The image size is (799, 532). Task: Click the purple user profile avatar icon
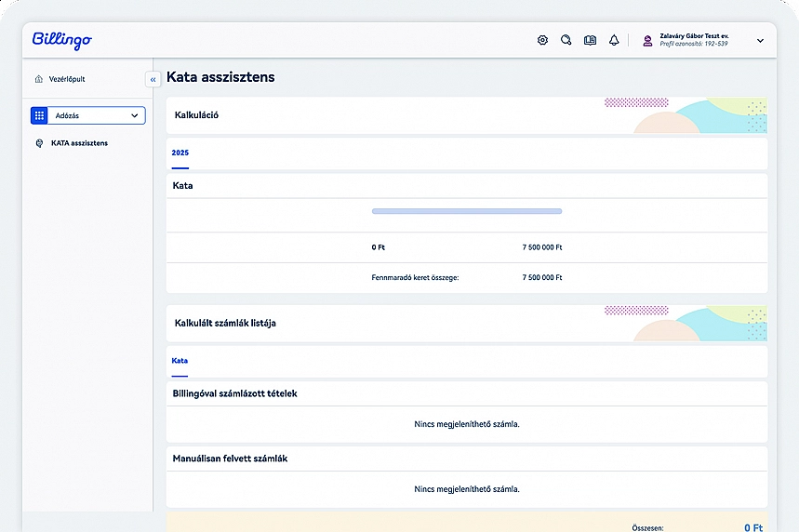click(647, 41)
